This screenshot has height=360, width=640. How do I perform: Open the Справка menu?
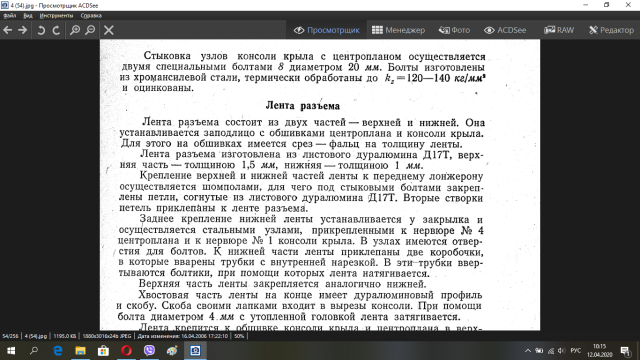tap(91, 16)
